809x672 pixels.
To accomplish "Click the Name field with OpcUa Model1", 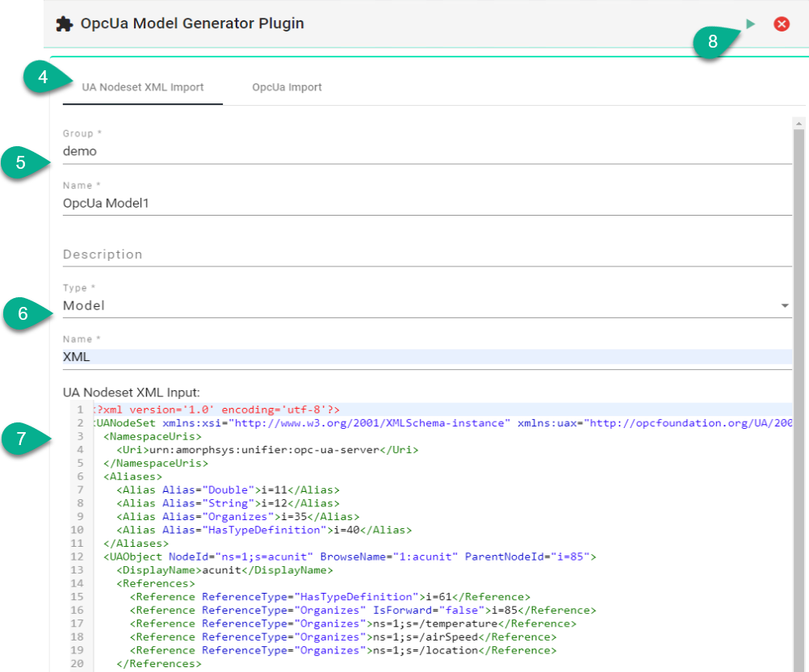I will pos(426,204).
